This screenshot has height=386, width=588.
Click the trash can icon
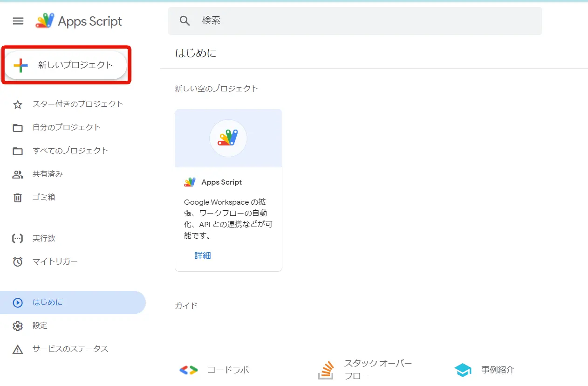pyautogui.click(x=18, y=198)
